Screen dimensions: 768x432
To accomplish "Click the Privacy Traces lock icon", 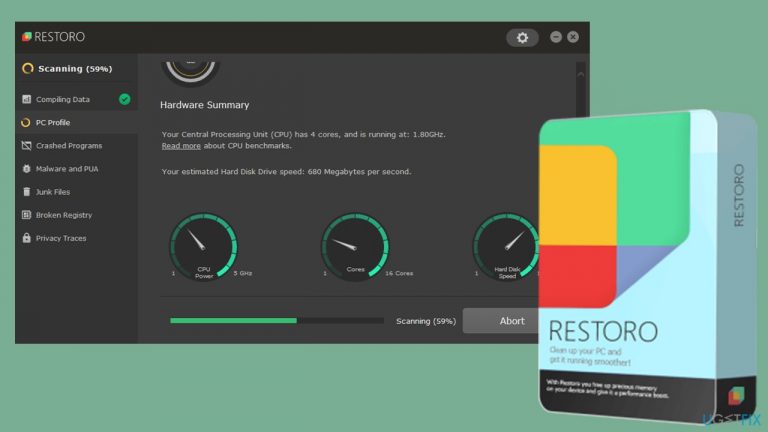I will tap(26, 238).
